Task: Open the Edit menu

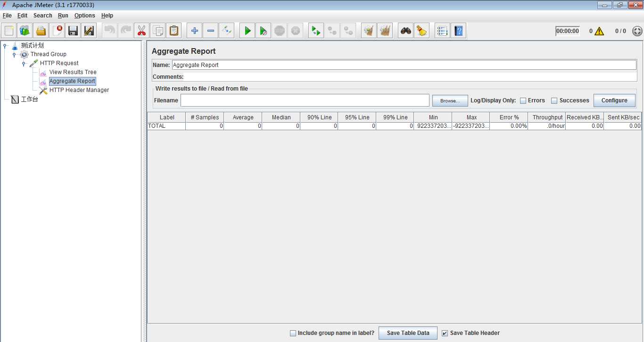Action: tap(23, 16)
